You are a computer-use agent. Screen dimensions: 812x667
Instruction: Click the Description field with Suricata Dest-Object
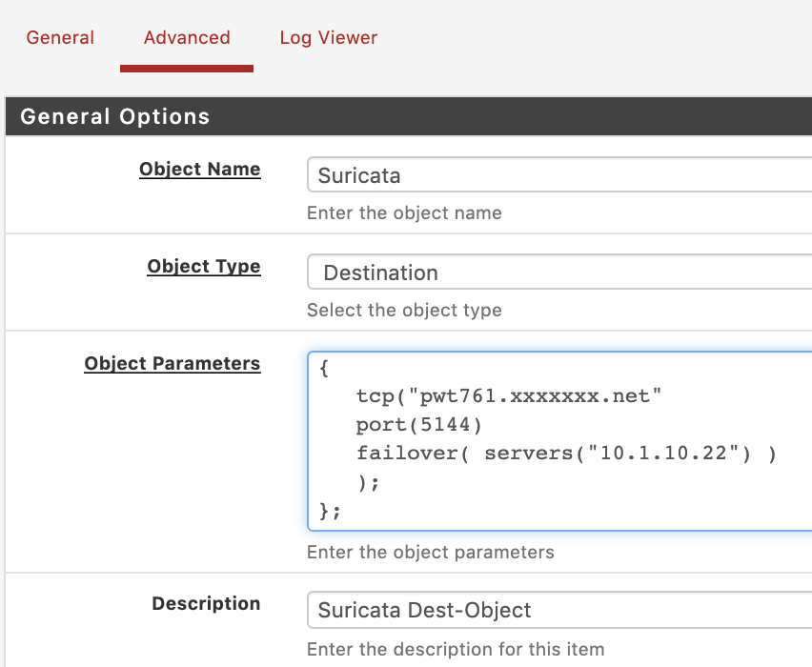click(x=559, y=610)
